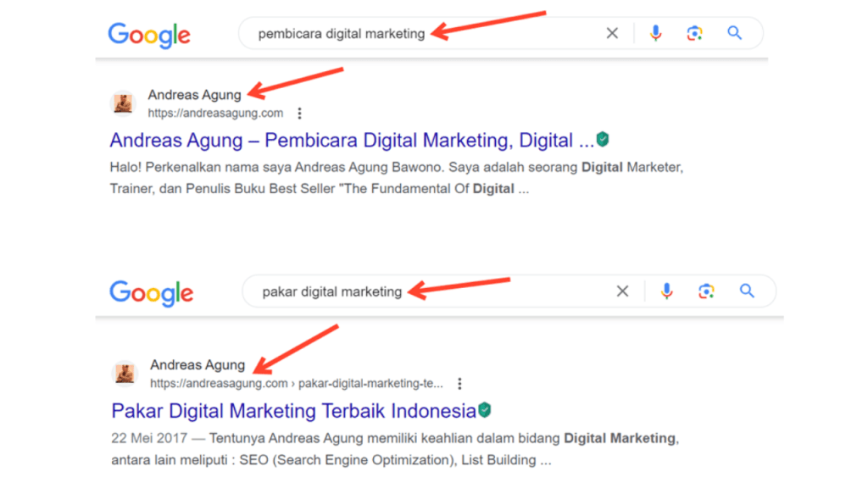
Task: Click green verified shield on first result
Action: [603, 139]
